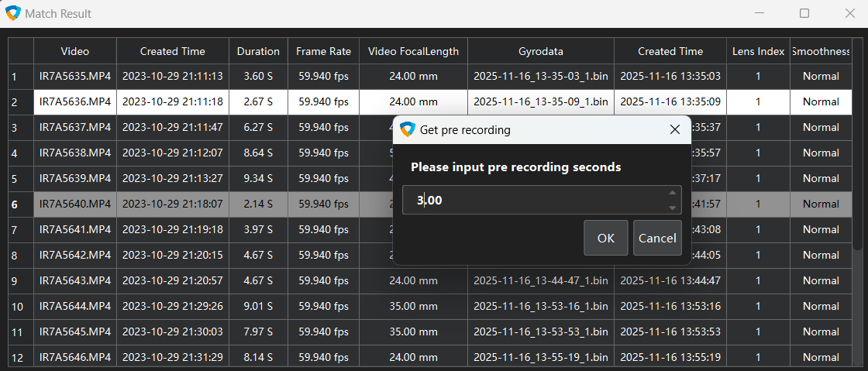The image size is (868, 371).
Task: Click the pre recording seconds input field
Action: tap(535, 201)
